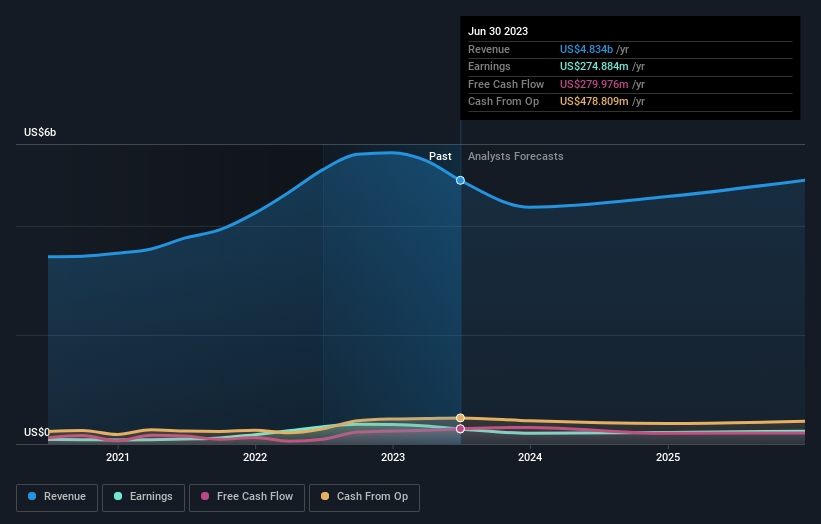Click the blue Revenue marker on the chart line
This screenshot has height=524, width=821.
(x=460, y=181)
